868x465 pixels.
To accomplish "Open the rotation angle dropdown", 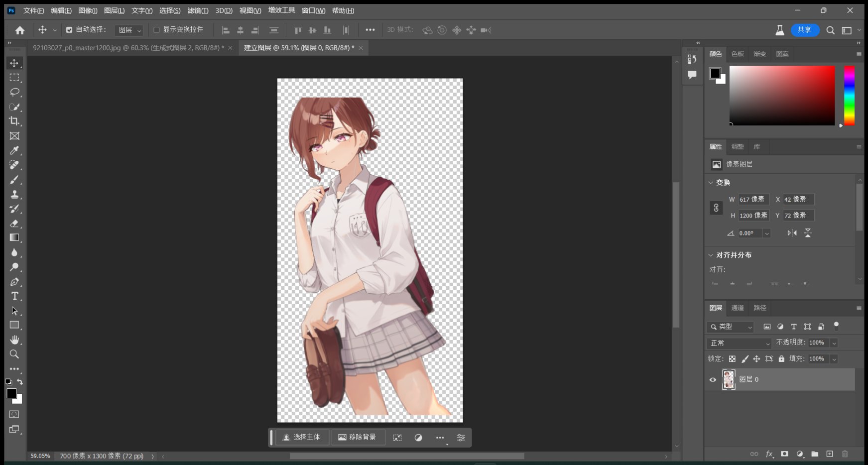I will 767,233.
